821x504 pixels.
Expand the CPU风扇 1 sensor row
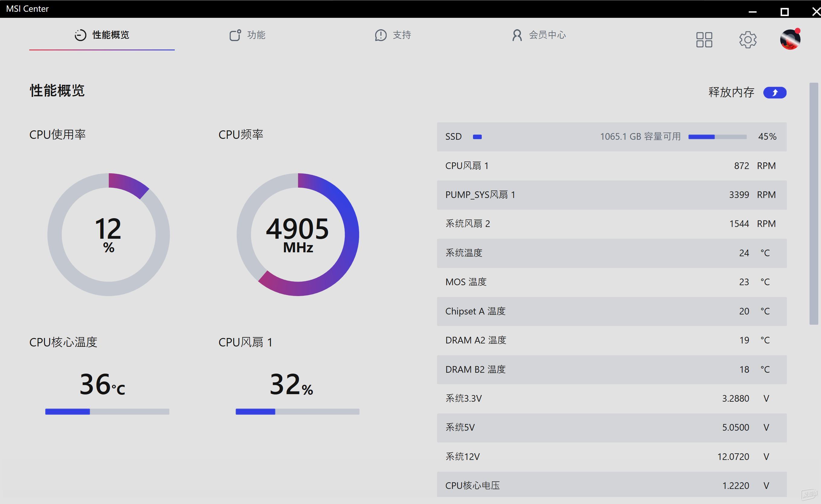point(612,165)
